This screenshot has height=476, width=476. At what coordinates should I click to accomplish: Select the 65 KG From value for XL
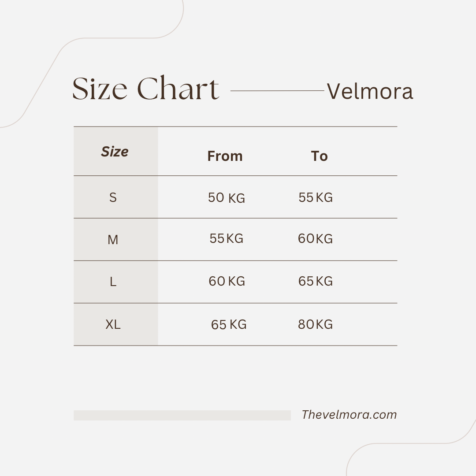pyautogui.click(x=229, y=324)
